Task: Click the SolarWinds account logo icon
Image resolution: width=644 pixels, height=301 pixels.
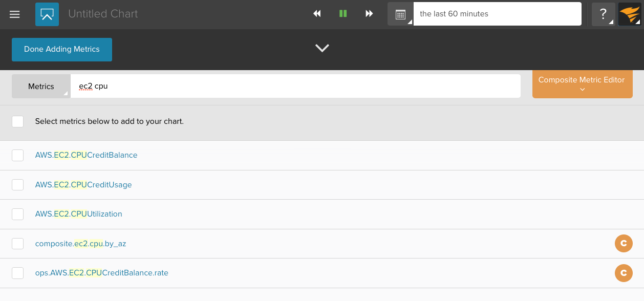Action: (x=629, y=14)
